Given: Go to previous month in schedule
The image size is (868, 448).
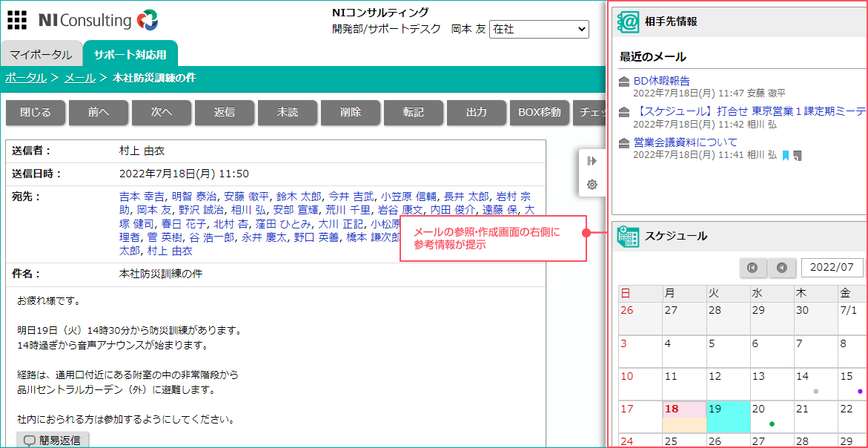Looking at the screenshot, I should point(781,268).
